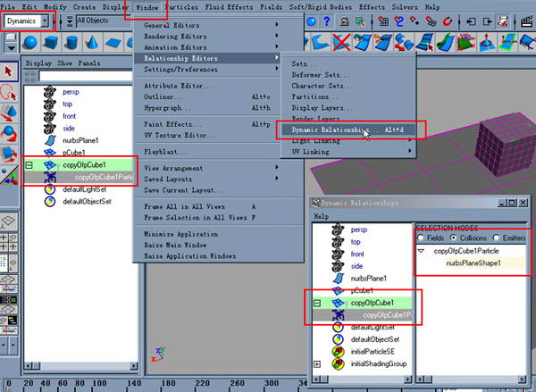Click the lock icon in status line
The width and height of the screenshot is (536, 392).
(344, 21)
